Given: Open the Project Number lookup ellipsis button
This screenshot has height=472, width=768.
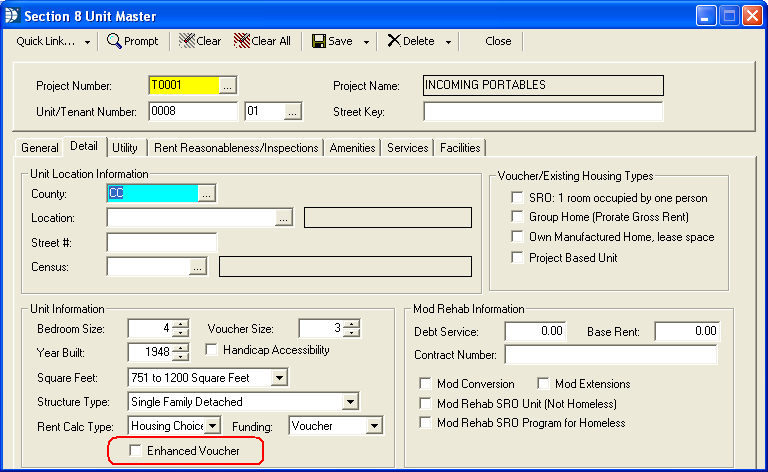Looking at the screenshot, I should click(227, 86).
